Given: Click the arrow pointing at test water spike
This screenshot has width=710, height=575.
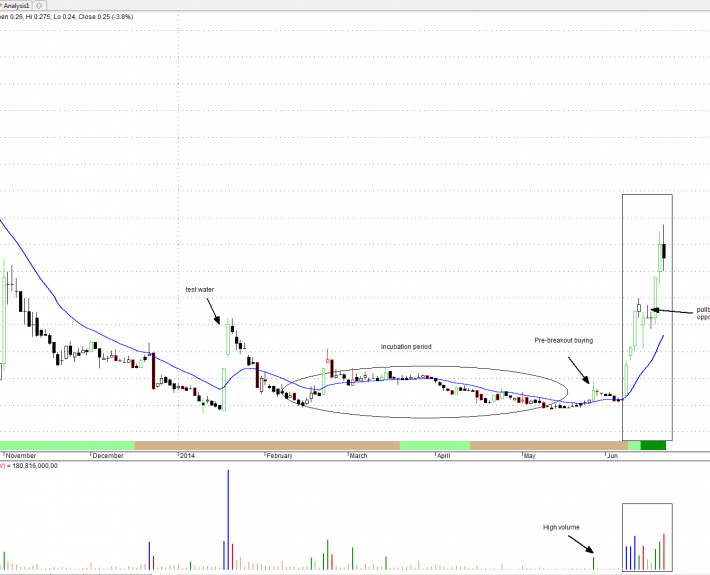Looking at the screenshot, I should [215, 313].
